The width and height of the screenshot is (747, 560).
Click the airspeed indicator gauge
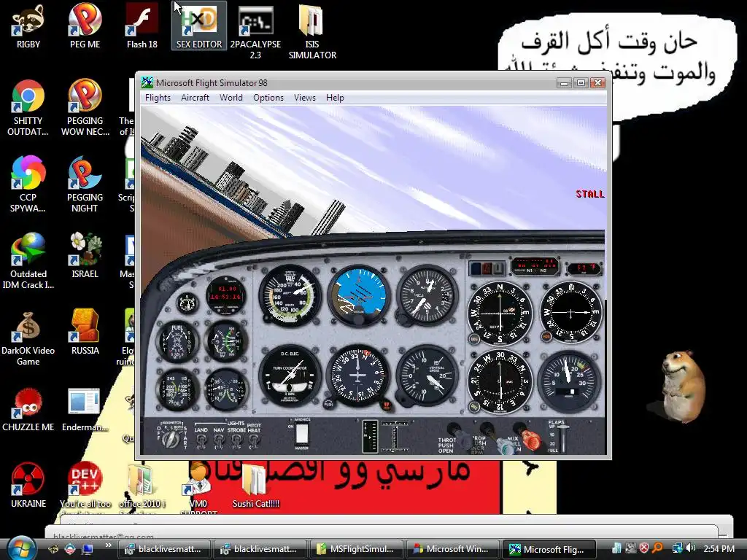click(290, 295)
